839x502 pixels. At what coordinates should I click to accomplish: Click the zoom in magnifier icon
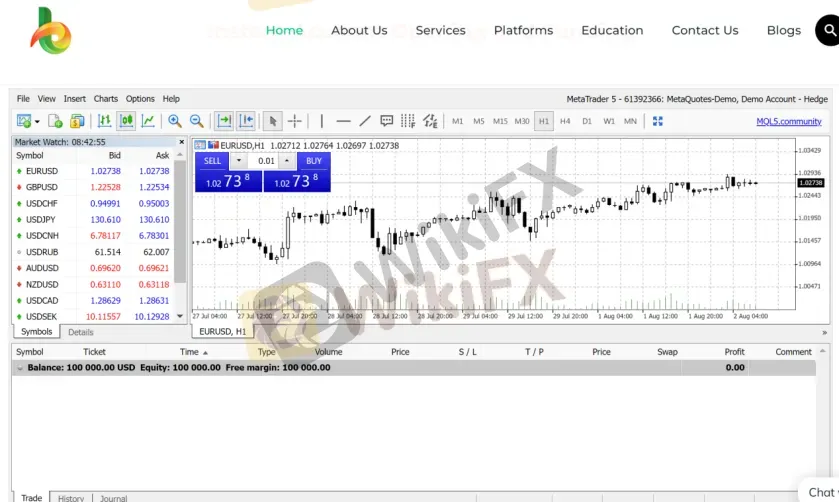175,121
